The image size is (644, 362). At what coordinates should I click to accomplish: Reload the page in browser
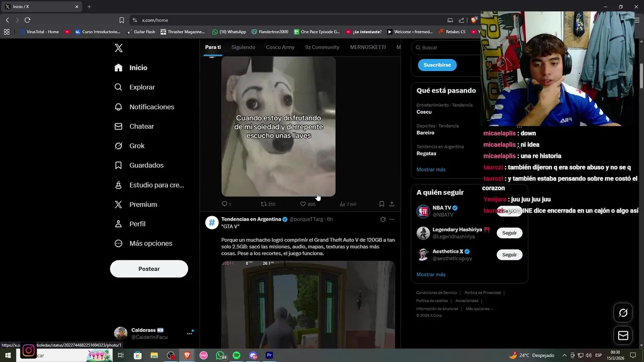27,20
